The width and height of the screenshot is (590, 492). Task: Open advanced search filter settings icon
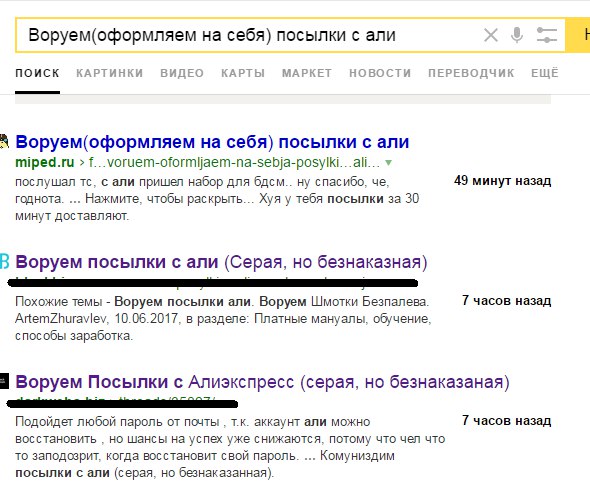coord(546,35)
